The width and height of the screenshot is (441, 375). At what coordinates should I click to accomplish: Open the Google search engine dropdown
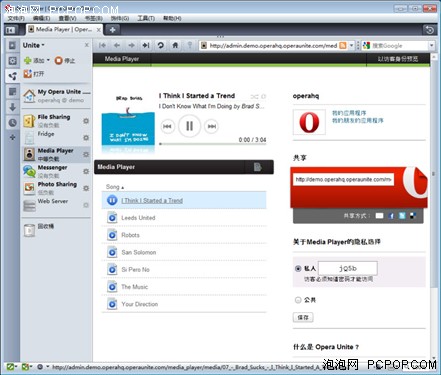click(431, 45)
